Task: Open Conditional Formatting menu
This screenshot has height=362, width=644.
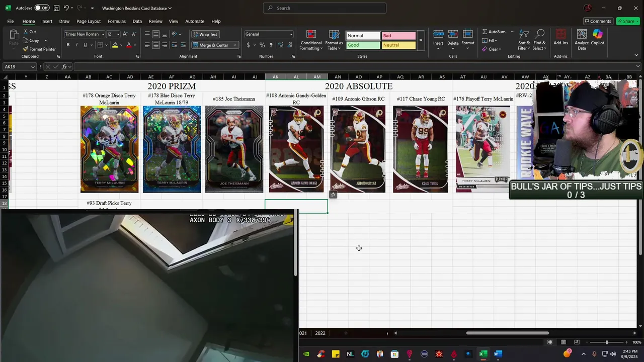Action: [311, 40]
